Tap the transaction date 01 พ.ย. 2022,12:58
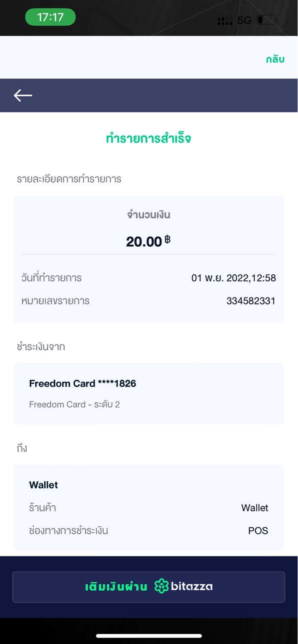The image size is (298, 644). 234,278
